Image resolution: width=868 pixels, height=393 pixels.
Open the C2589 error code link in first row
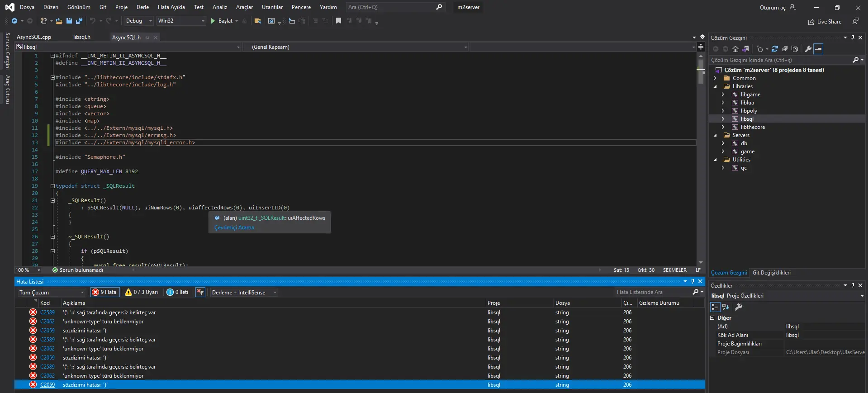pyautogui.click(x=47, y=313)
